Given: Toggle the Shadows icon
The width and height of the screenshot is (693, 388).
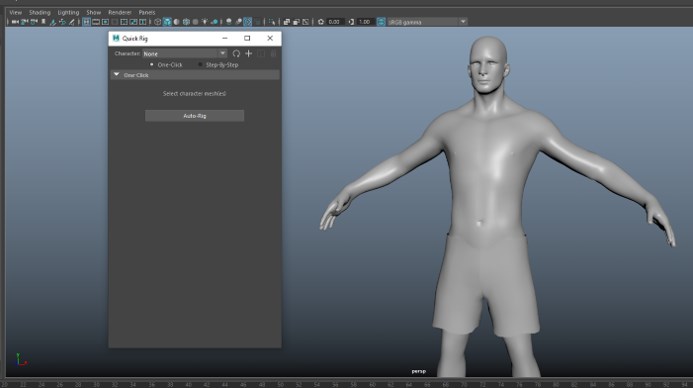Looking at the screenshot, I should pyautogui.click(x=214, y=22).
